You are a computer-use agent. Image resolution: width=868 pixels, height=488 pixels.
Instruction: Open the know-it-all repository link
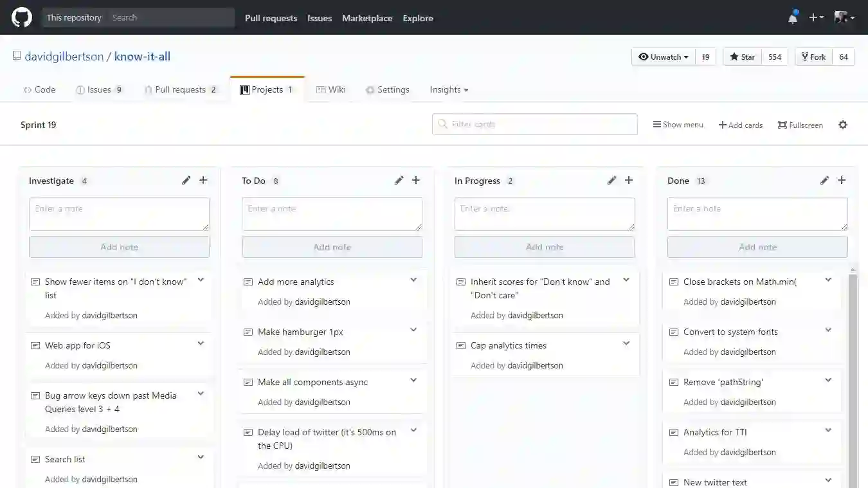[142, 57]
